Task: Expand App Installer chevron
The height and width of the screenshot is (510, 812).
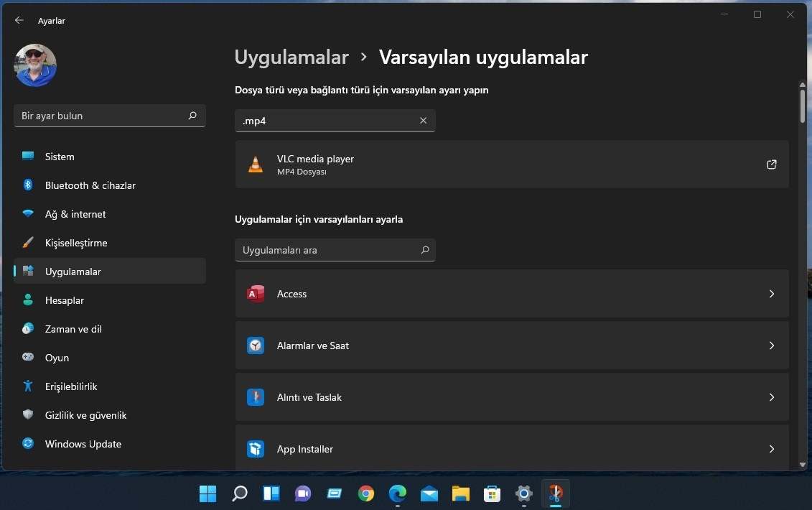Action: click(772, 449)
